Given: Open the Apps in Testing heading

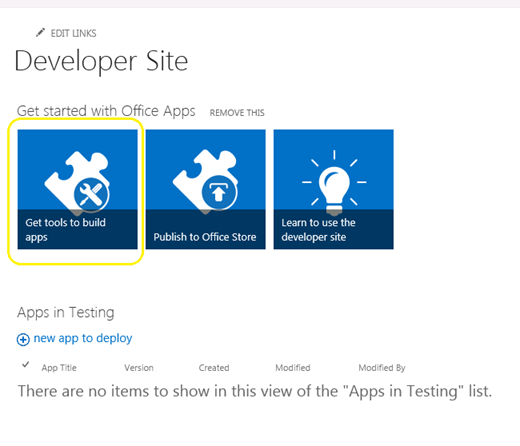Looking at the screenshot, I should 66,313.
